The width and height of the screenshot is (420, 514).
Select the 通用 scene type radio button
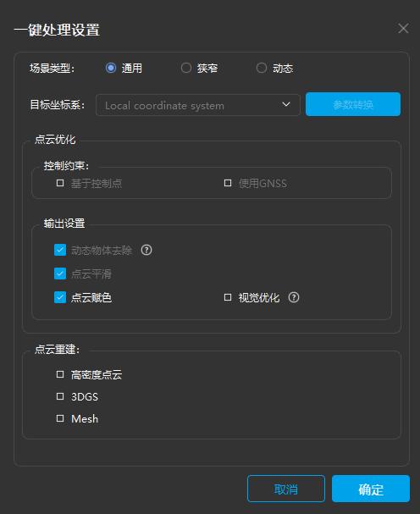[x=111, y=68]
